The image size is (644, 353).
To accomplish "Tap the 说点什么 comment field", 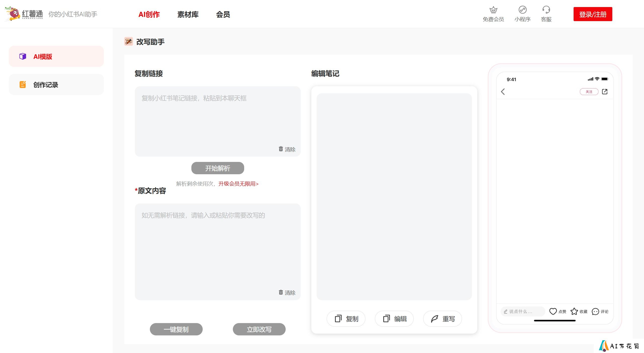I will tap(523, 311).
